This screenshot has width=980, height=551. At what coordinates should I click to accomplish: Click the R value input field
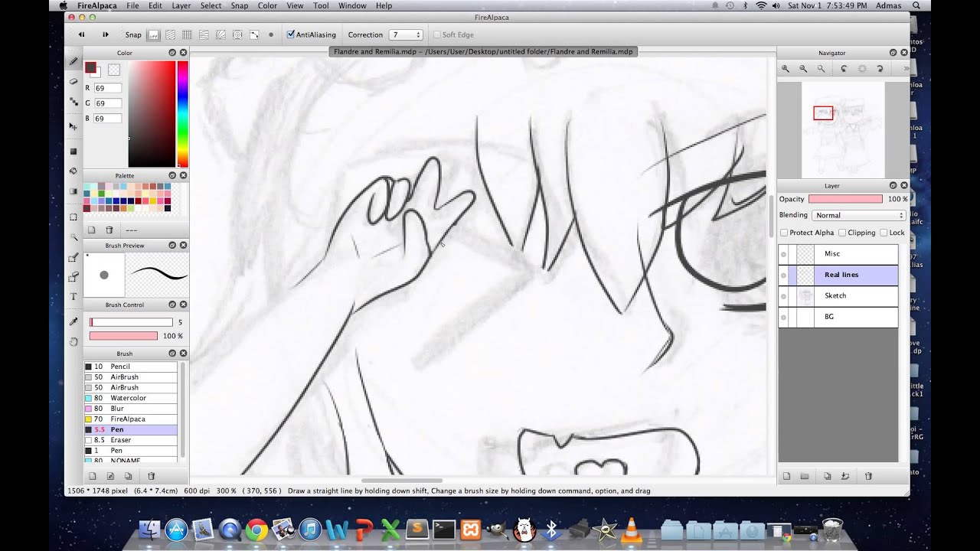click(x=107, y=88)
